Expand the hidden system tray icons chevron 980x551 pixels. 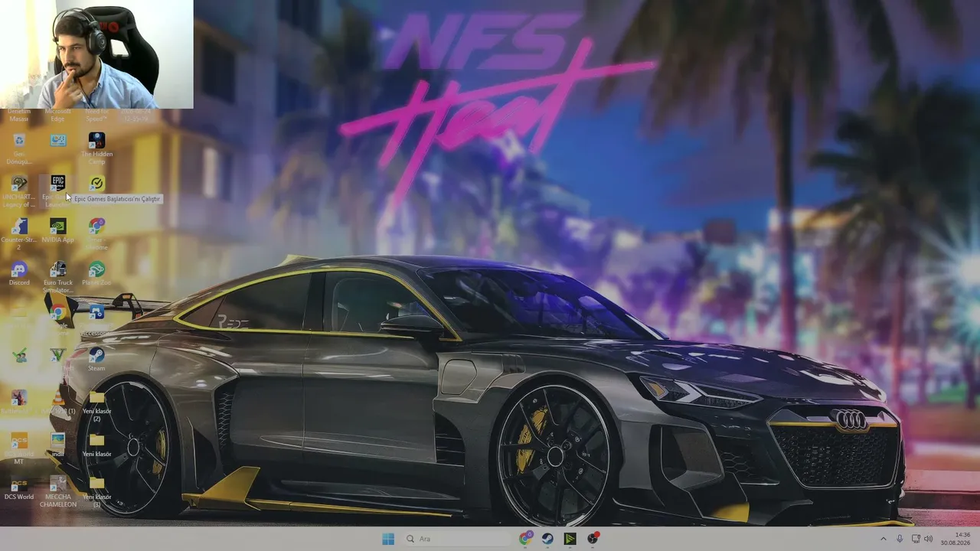pos(883,539)
